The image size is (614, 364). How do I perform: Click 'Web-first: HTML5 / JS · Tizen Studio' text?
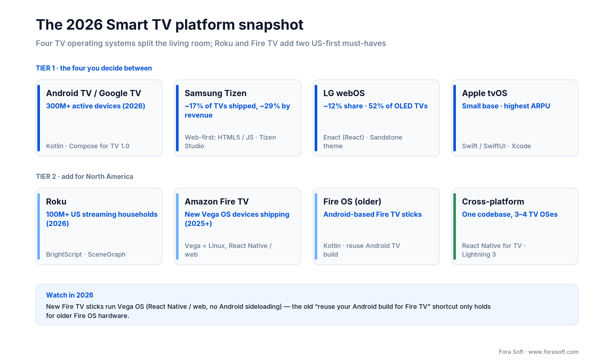[x=230, y=142]
